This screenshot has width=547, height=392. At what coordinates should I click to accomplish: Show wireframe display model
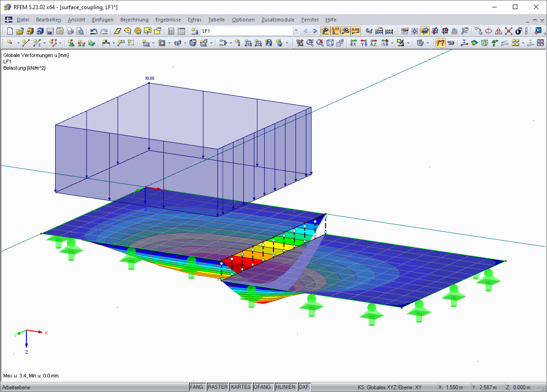coord(330,43)
